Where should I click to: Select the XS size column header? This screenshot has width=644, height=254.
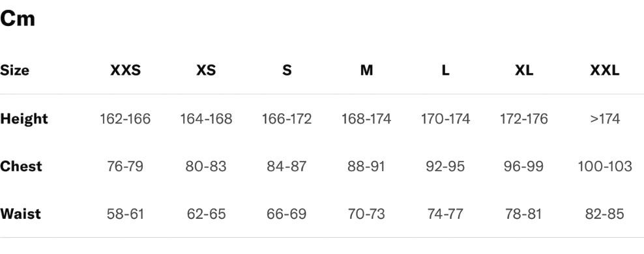click(206, 70)
